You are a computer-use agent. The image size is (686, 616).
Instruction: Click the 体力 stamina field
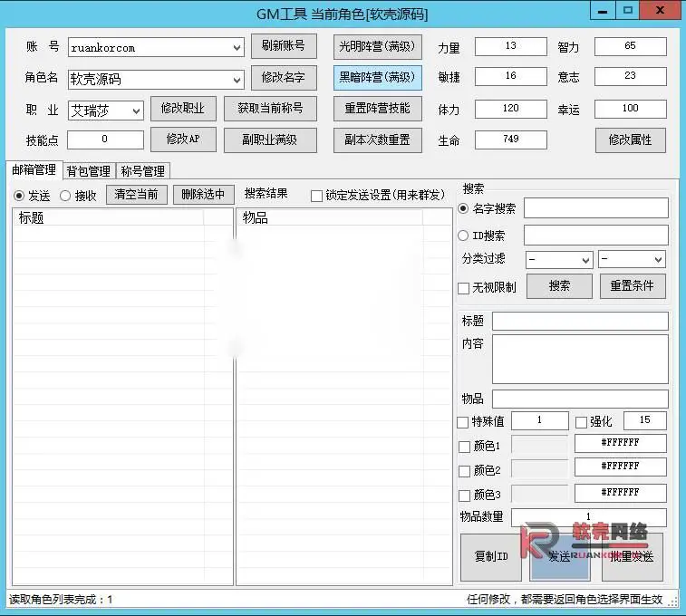pyautogui.click(x=511, y=109)
